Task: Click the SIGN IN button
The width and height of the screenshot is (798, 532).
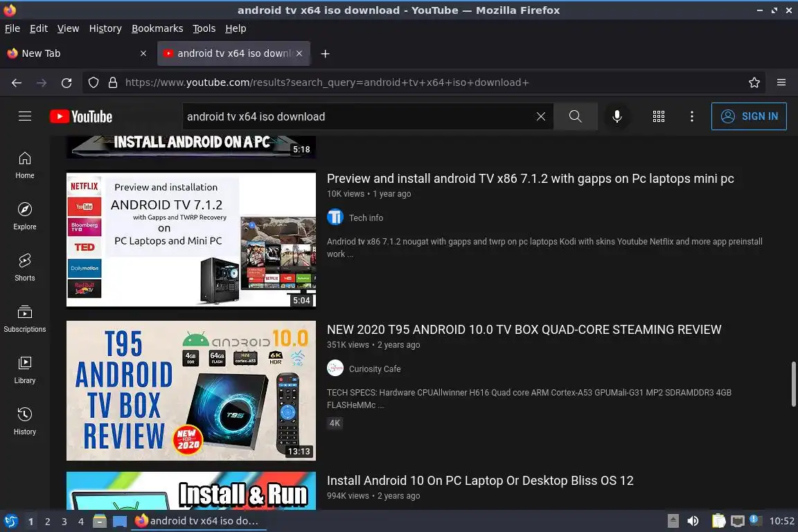Action: pos(749,116)
